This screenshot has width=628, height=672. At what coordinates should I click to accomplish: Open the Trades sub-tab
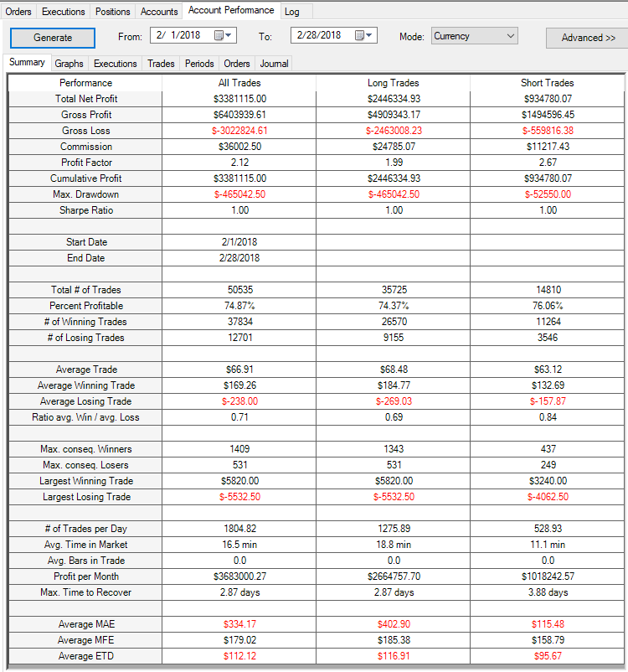[161, 64]
